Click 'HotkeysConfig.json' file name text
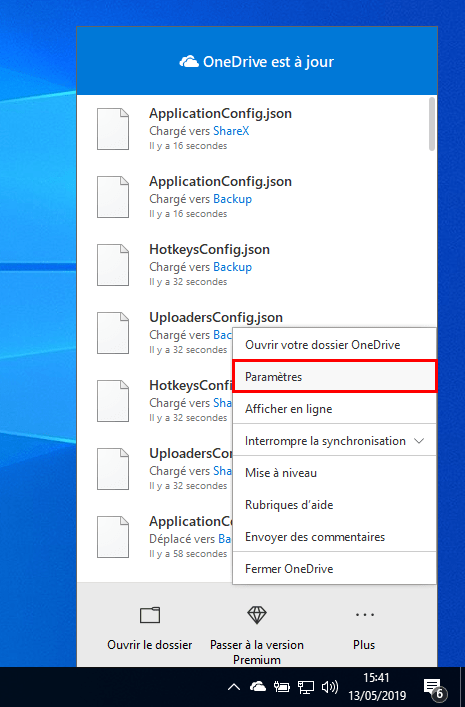This screenshot has width=465, height=707. (209, 249)
